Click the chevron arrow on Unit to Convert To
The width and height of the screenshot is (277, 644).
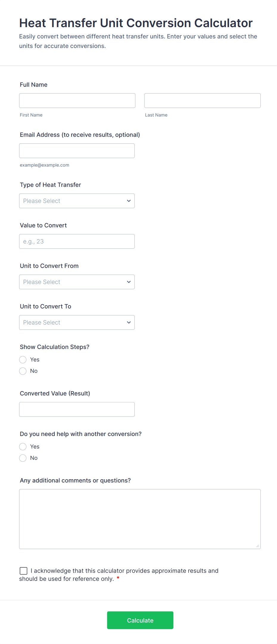(x=129, y=322)
